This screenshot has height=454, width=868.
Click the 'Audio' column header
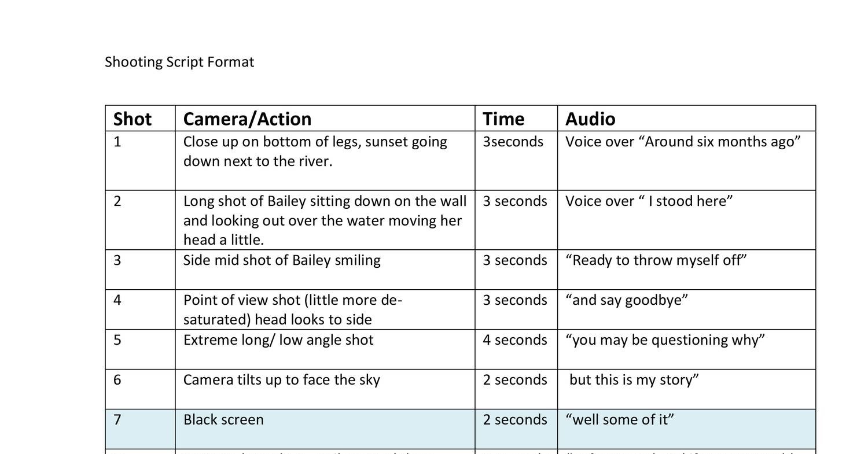[x=590, y=119]
